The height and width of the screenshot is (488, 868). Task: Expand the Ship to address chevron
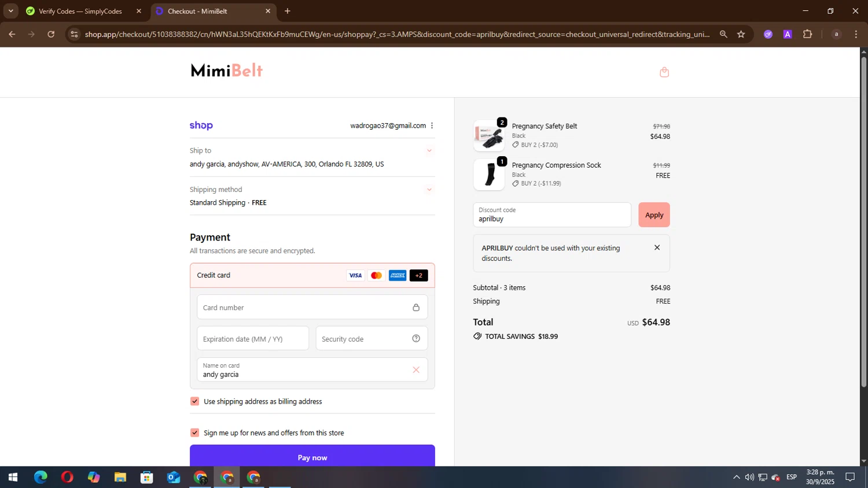429,151
